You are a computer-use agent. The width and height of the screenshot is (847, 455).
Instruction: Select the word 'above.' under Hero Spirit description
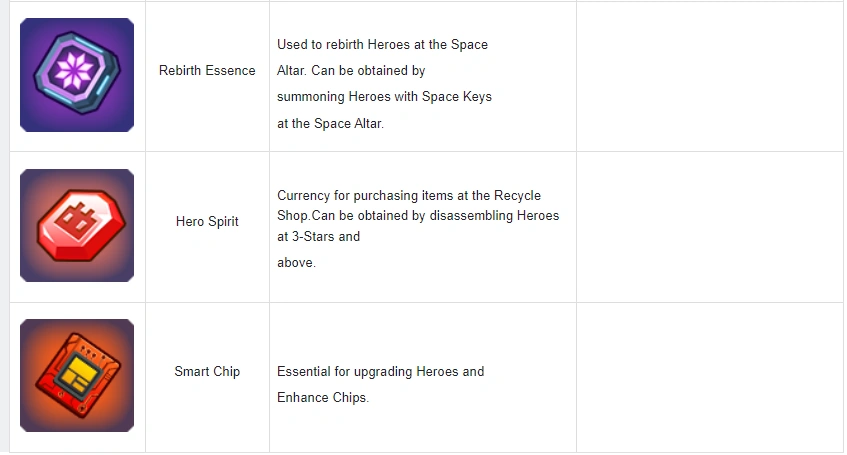[x=296, y=263]
